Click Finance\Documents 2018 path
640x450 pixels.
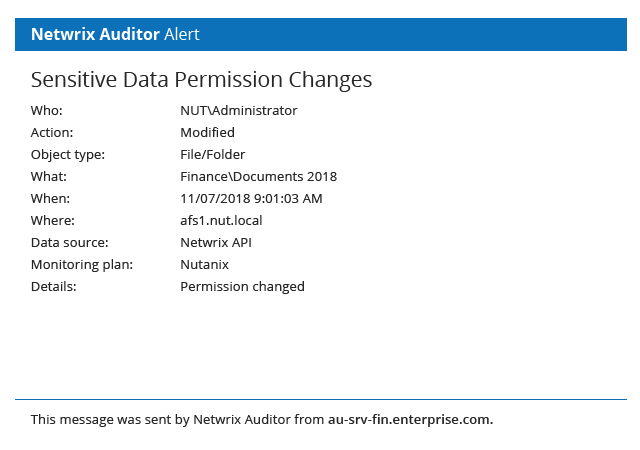(259, 176)
